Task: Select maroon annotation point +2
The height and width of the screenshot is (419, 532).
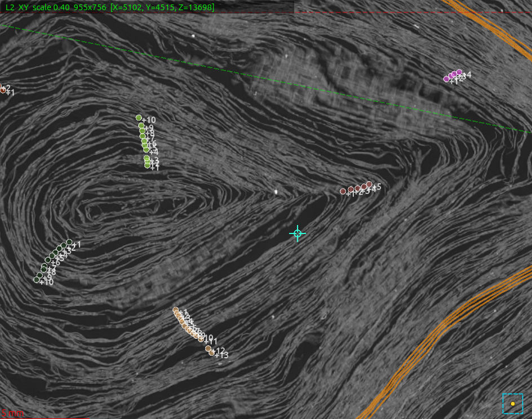Action: (x=351, y=189)
